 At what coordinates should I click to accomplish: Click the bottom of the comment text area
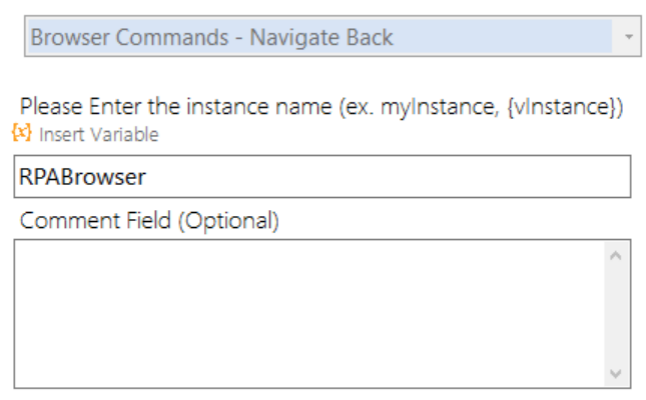[x=309, y=381]
